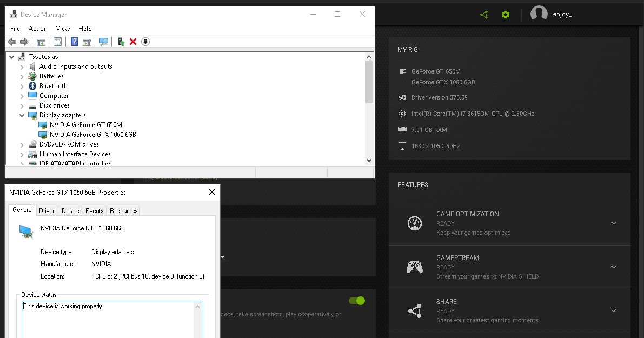Select the General tab
The image size is (644, 338).
click(x=23, y=210)
